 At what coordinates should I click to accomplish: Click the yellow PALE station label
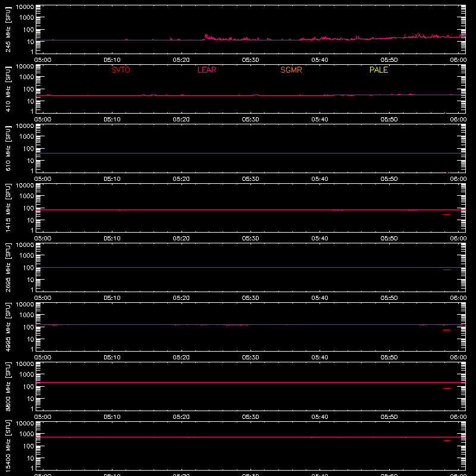click(378, 70)
